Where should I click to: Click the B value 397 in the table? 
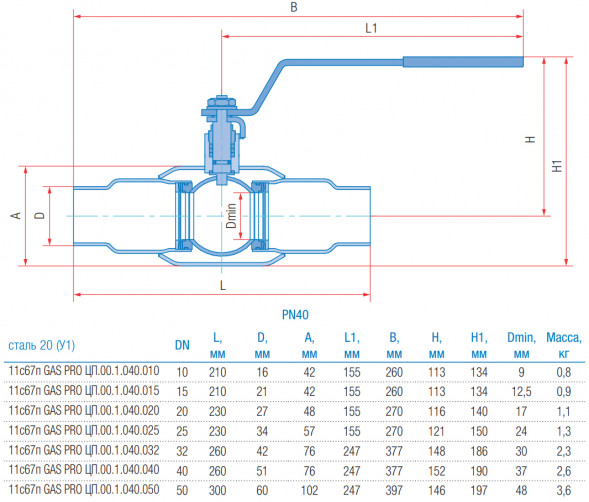pyautogui.click(x=394, y=491)
